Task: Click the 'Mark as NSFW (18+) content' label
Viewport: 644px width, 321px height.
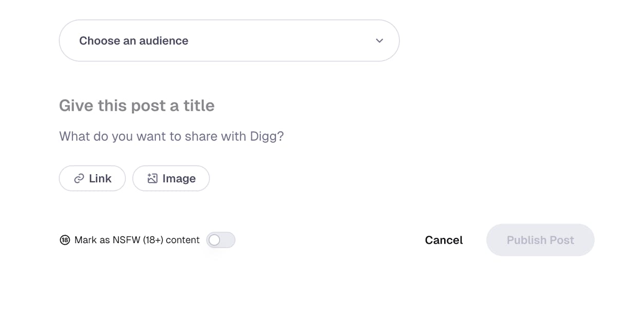Action: coord(137,240)
